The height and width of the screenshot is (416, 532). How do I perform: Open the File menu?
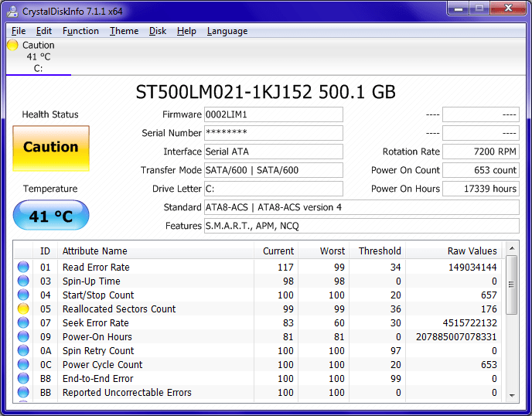19,31
